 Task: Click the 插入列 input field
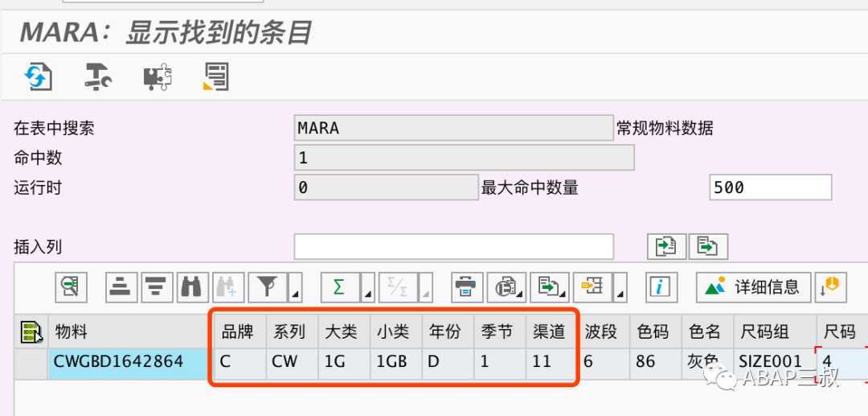pos(454,246)
